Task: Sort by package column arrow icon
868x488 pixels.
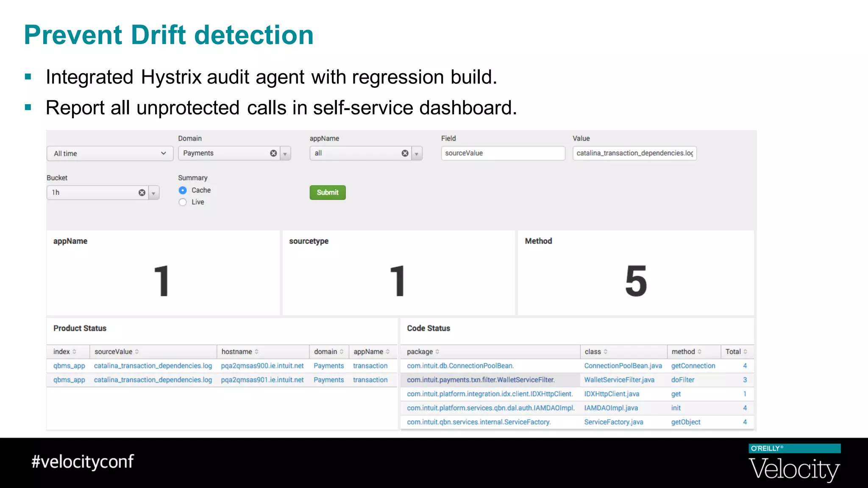Action: point(437,352)
